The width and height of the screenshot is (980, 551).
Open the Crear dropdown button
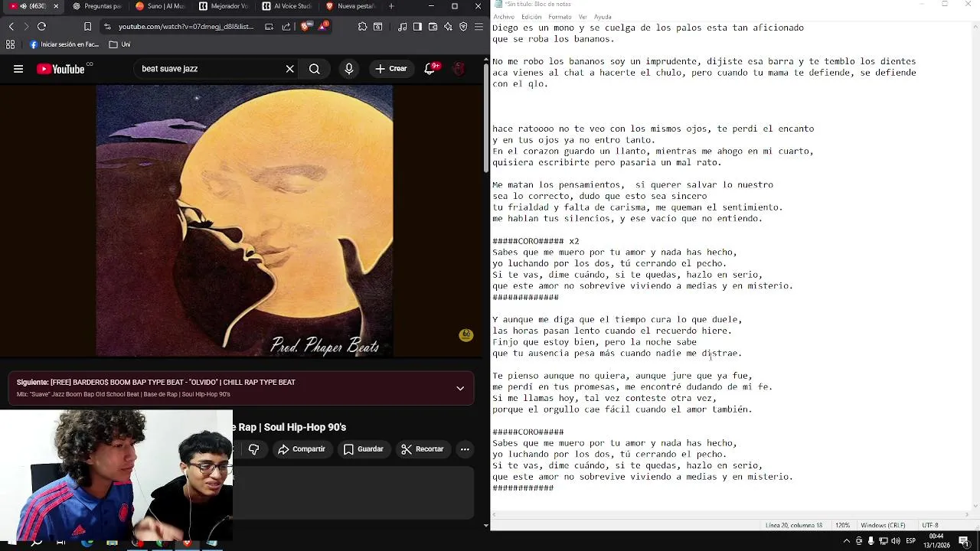[391, 69]
